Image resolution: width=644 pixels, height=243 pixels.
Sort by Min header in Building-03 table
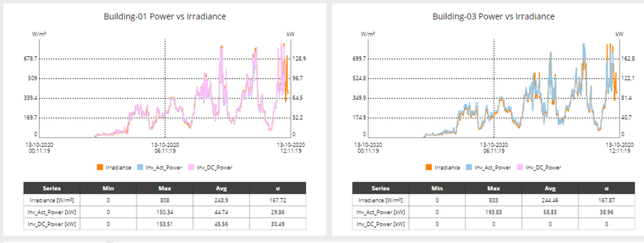coord(437,188)
